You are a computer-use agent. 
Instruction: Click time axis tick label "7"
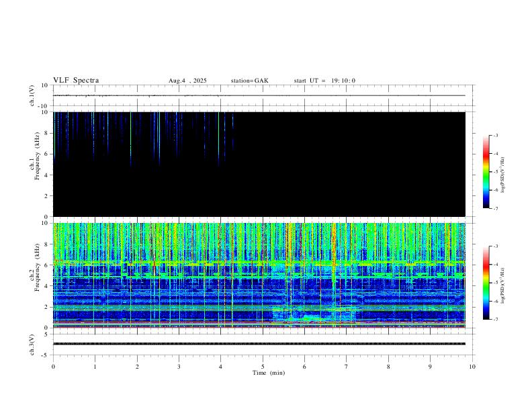point(347,367)
